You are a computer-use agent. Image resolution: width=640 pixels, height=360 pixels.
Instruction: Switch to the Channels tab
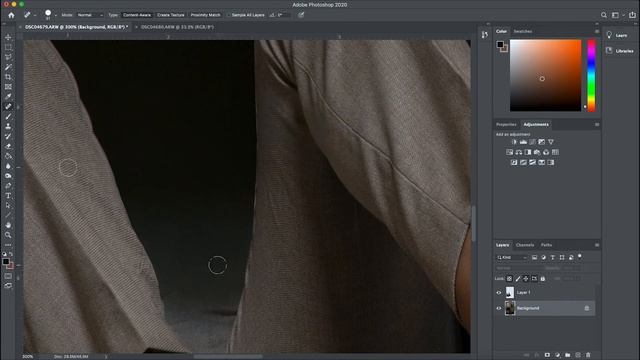(x=525, y=245)
